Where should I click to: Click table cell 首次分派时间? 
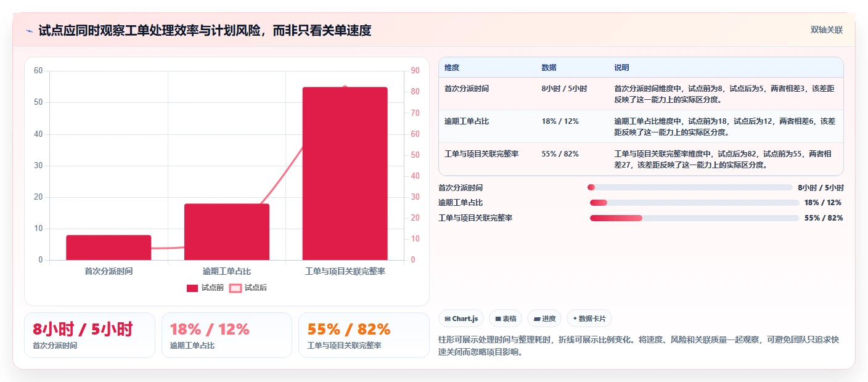point(467,89)
